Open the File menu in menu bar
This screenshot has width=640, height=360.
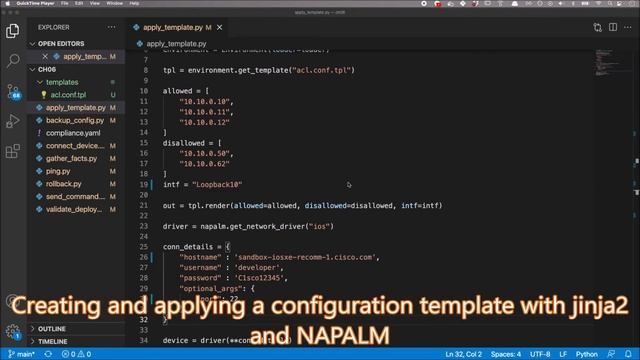coord(64,3)
